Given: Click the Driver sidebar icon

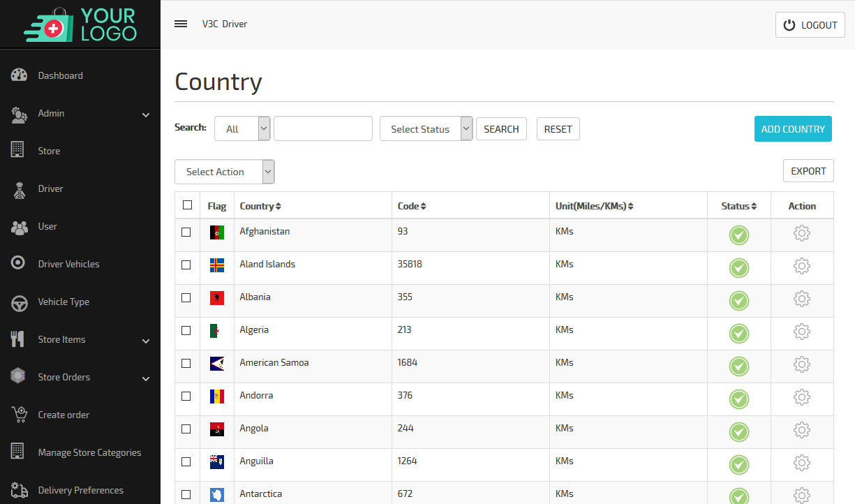Looking at the screenshot, I should [x=19, y=189].
